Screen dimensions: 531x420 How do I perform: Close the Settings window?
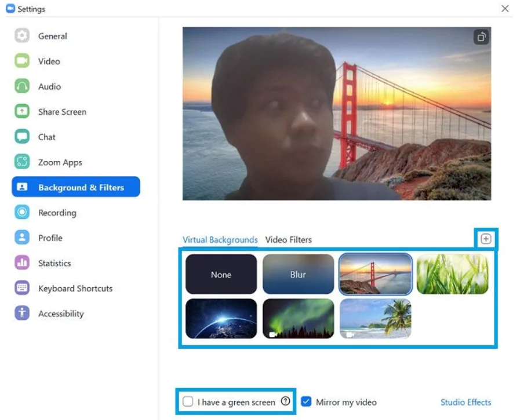(505, 9)
